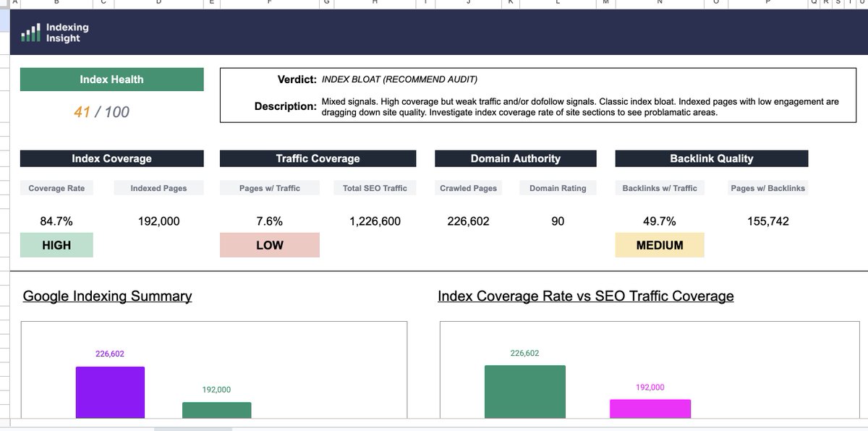Select the 155,742 pages with backlinks value
The image size is (868, 431).
(x=767, y=221)
